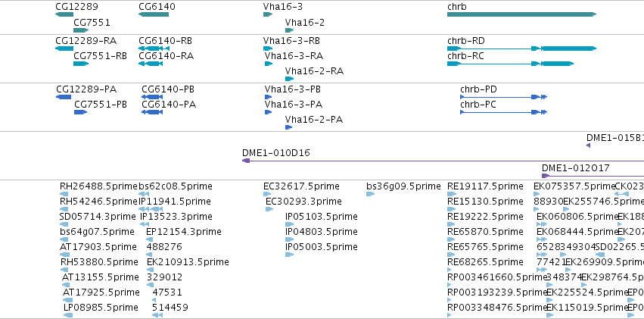Click the Vha16-2 gene glyph
This screenshot has height=319, width=644.
click(x=290, y=30)
